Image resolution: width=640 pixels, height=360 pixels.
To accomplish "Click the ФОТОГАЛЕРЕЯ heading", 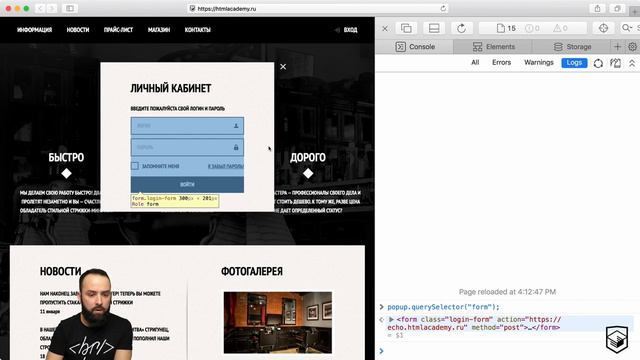I will point(251,271).
